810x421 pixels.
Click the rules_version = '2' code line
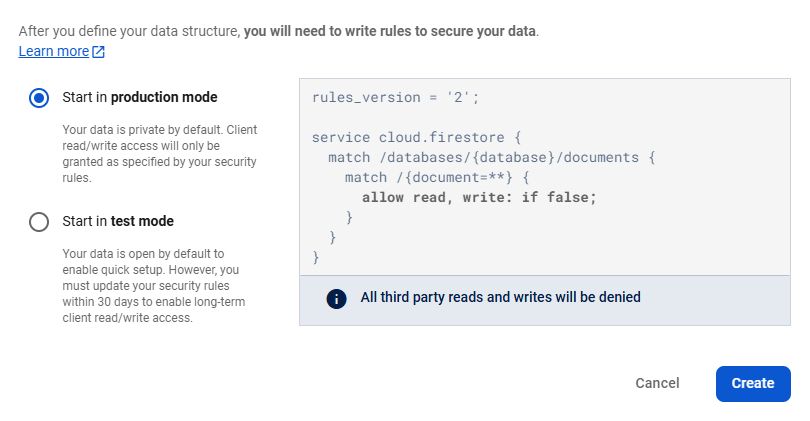click(395, 97)
